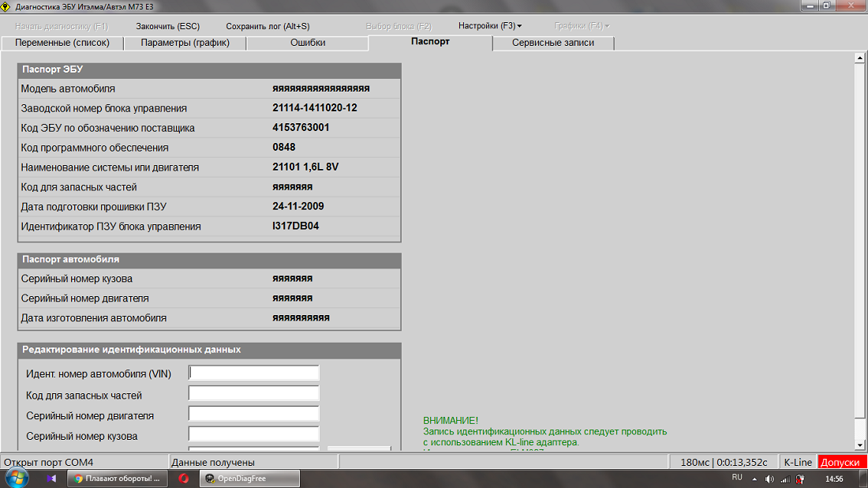
Task: Click the app icon in title bar
Action: (x=7, y=6)
